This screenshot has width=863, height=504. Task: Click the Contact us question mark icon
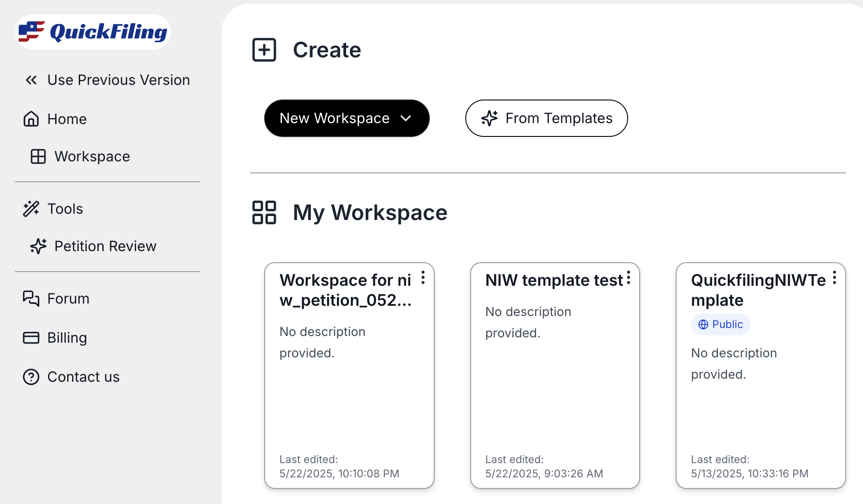pos(31,377)
